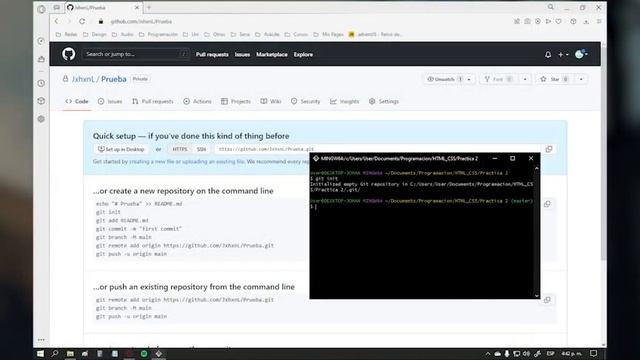
Task: Click the repository URL text field
Action: pos(378,149)
